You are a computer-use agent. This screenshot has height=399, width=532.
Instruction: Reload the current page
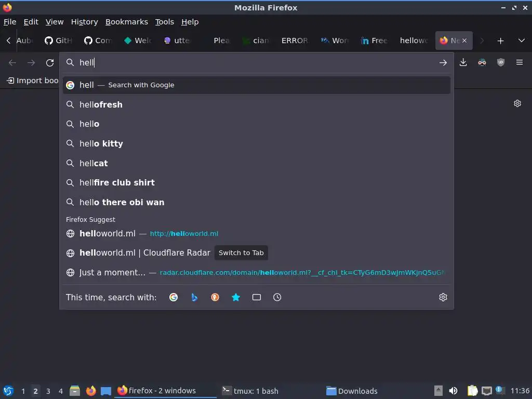pos(50,63)
